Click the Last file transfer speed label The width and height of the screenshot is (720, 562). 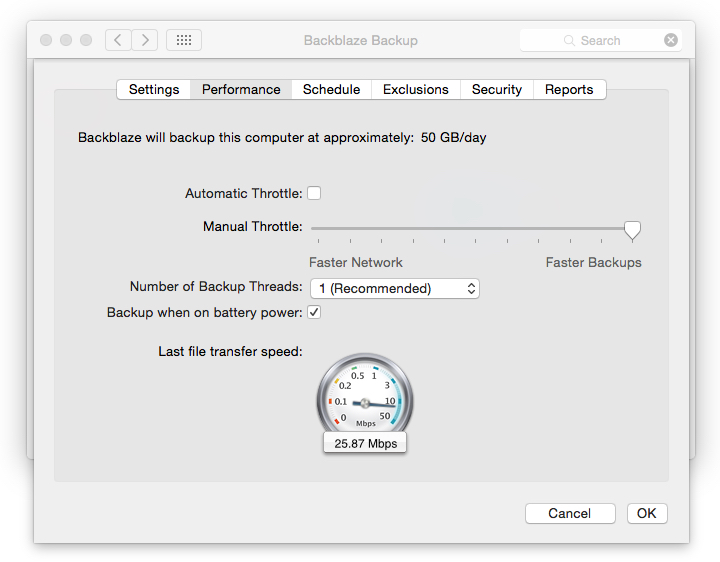[x=231, y=352]
